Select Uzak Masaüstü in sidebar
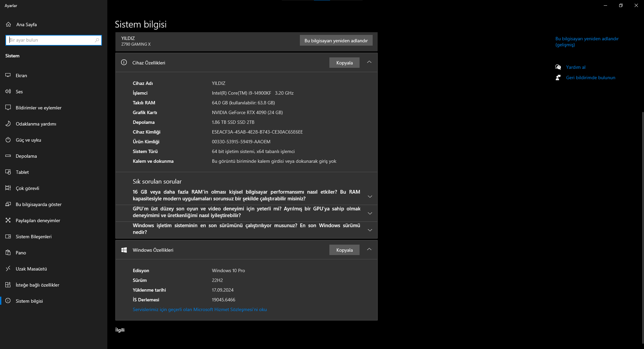This screenshot has height=349, width=644. [x=54, y=269]
